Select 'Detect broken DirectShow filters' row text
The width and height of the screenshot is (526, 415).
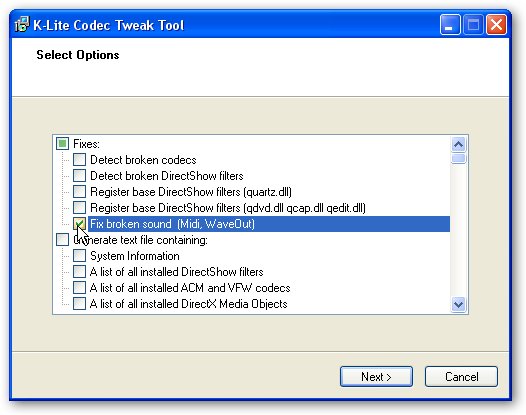pos(167,176)
